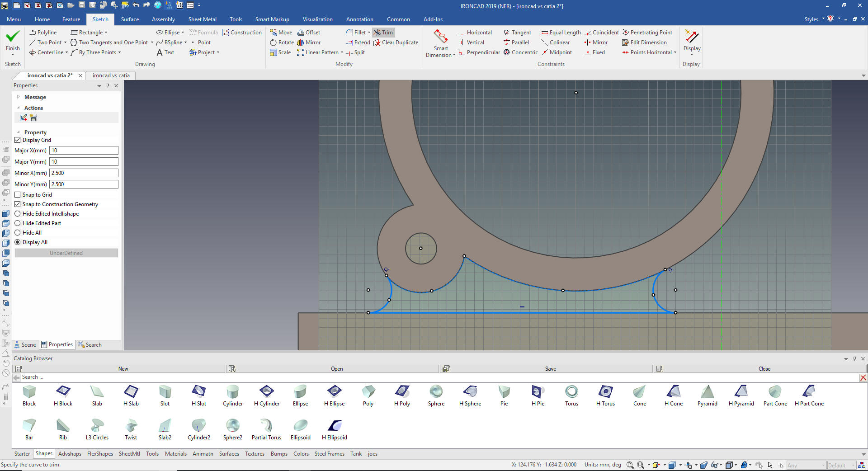Pick the Pyramid shape in catalog

point(707,396)
